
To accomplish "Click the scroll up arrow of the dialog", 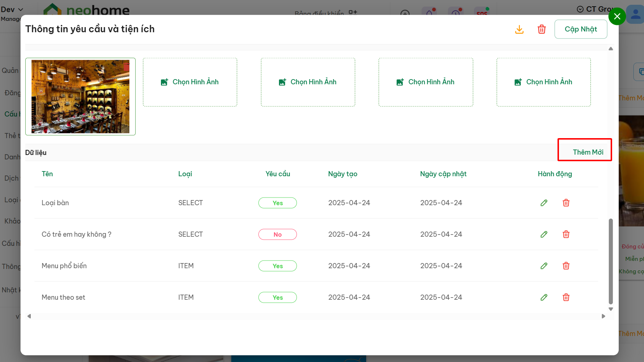I will (611, 49).
